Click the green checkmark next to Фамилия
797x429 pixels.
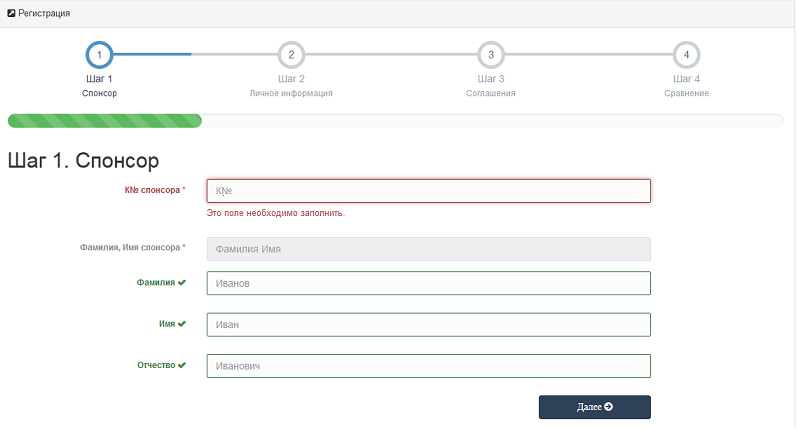pos(182,283)
